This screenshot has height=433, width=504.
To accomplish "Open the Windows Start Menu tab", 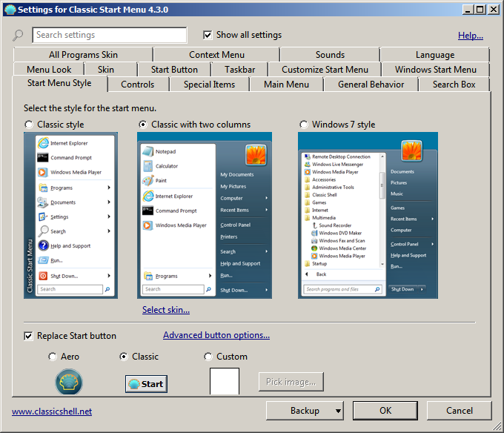I will pyautogui.click(x=436, y=70).
